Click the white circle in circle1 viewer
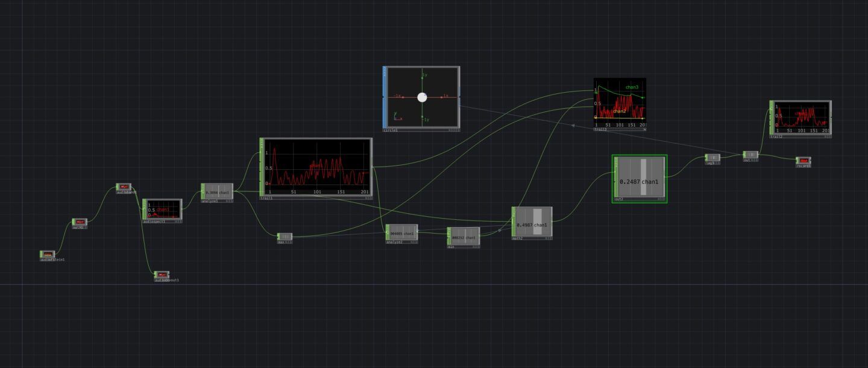The image size is (868, 368). (x=422, y=97)
